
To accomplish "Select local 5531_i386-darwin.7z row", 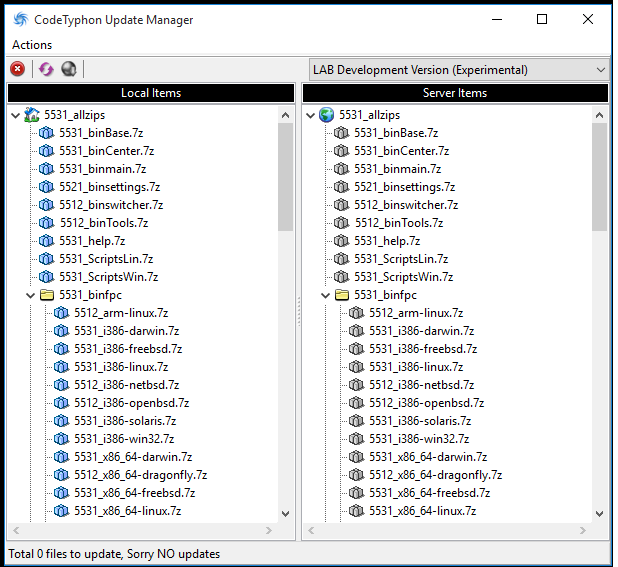I will [127, 331].
